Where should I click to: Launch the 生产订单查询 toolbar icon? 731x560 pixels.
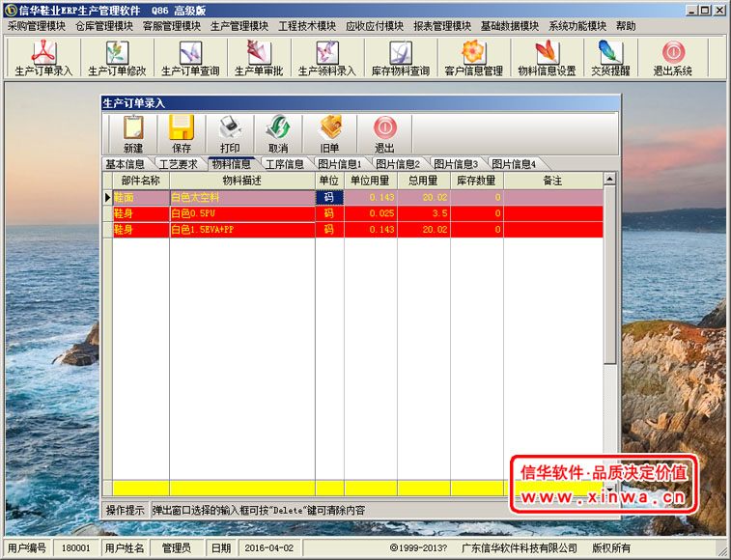point(190,58)
